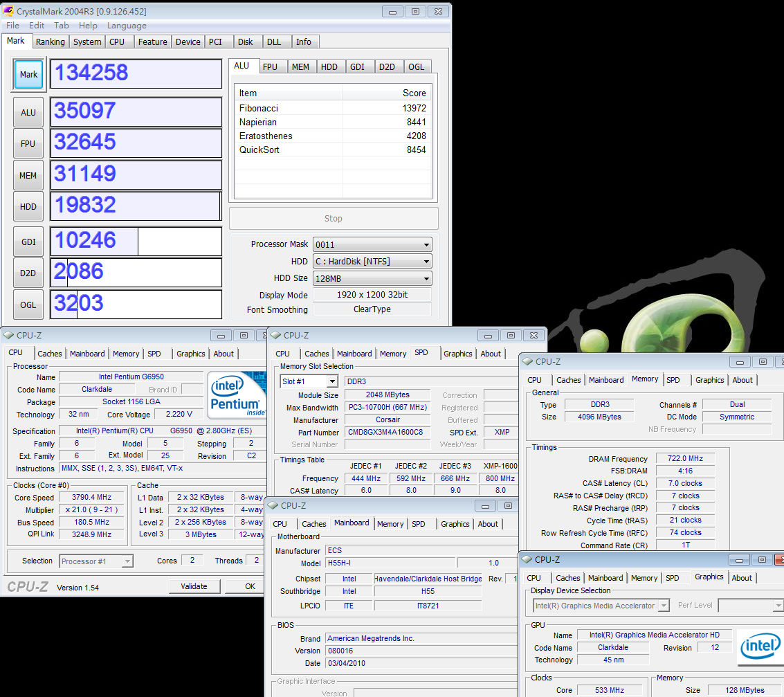Click the Score column header

pos(414,93)
